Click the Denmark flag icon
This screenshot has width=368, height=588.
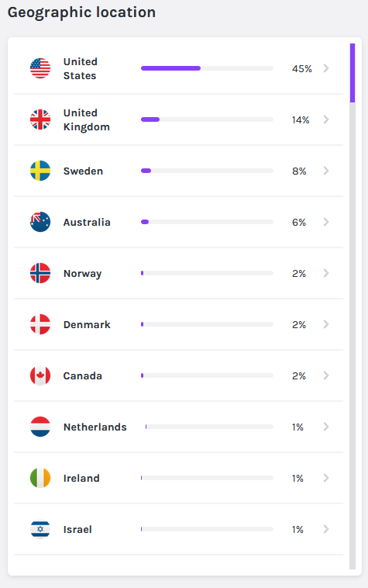click(40, 324)
